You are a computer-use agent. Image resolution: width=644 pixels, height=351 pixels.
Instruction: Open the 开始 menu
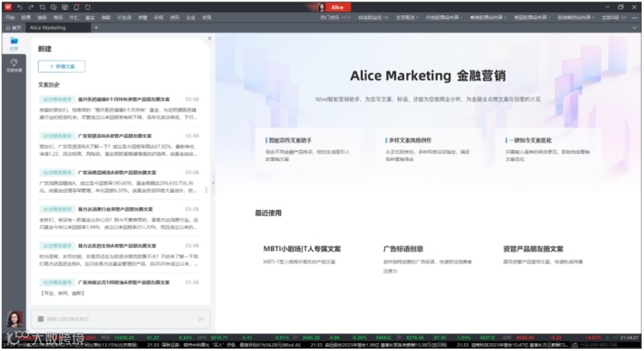[x=10, y=18]
